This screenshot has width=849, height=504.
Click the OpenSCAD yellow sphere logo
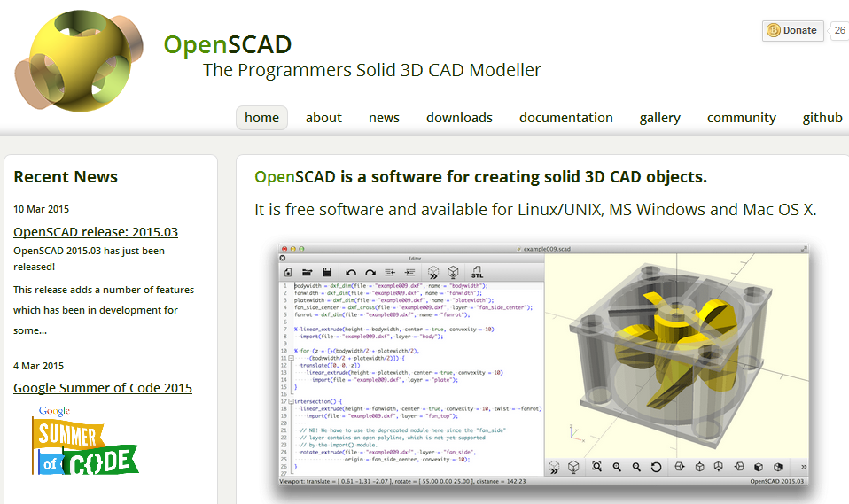tap(79, 60)
